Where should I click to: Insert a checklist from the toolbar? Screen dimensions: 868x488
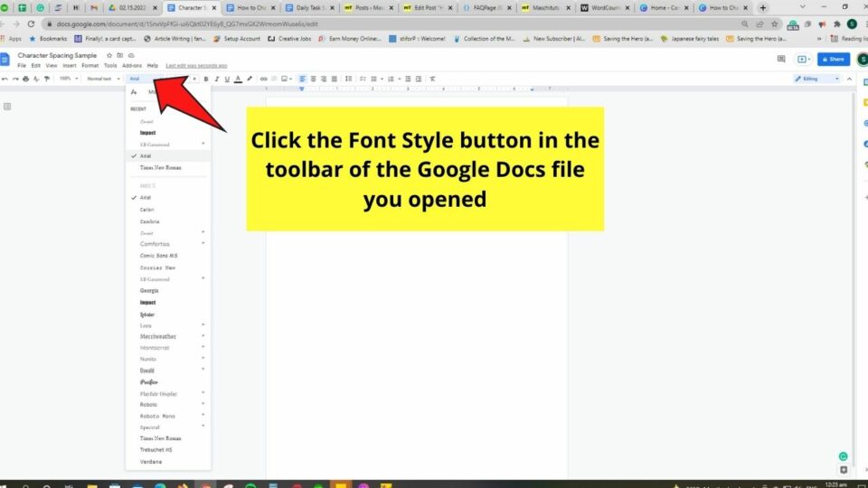click(x=363, y=80)
